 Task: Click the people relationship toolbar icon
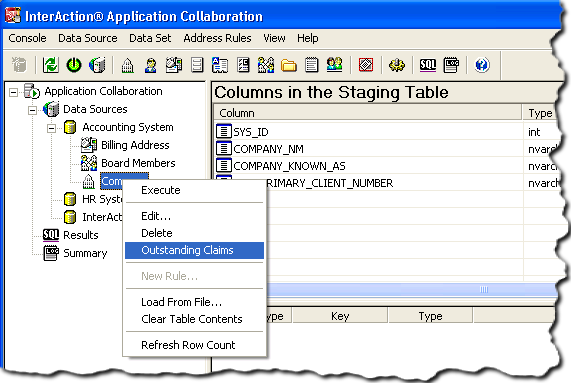coord(266,65)
